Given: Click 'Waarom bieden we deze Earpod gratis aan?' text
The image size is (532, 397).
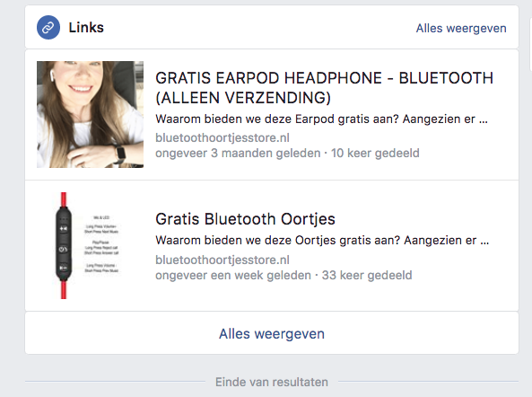Looking at the screenshot, I should pos(277,119).
